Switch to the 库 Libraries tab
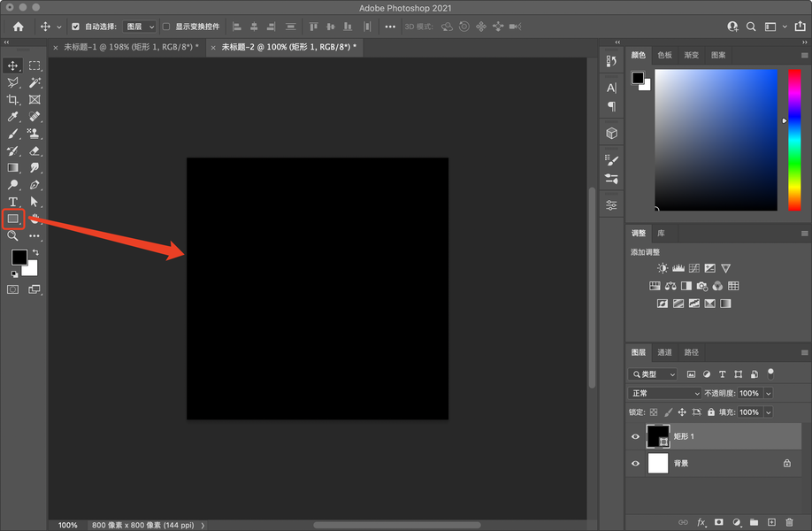Viewport: 812px width, 531px height. coord(662,233)
